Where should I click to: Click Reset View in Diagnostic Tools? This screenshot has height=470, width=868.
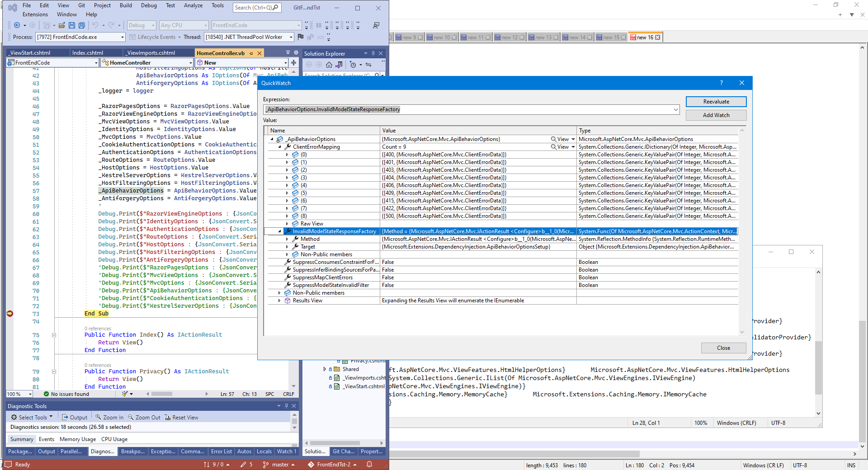pos(181,418)
